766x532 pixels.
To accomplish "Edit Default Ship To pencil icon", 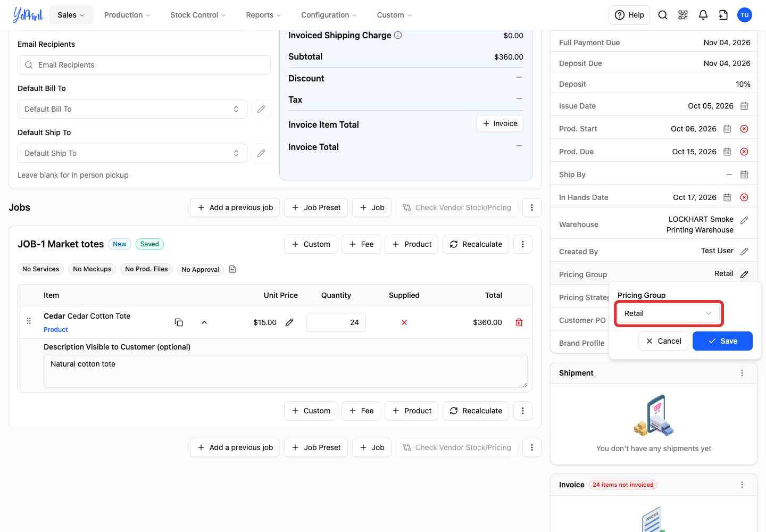I will tap(261, 153).
